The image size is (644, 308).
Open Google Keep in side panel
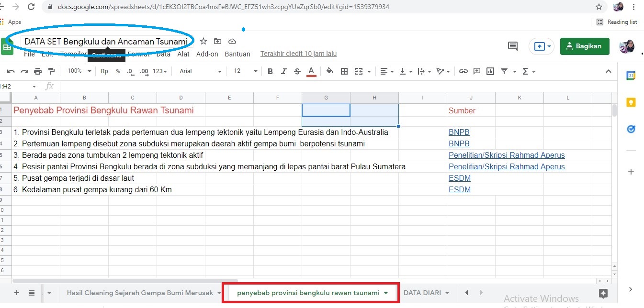631,102
